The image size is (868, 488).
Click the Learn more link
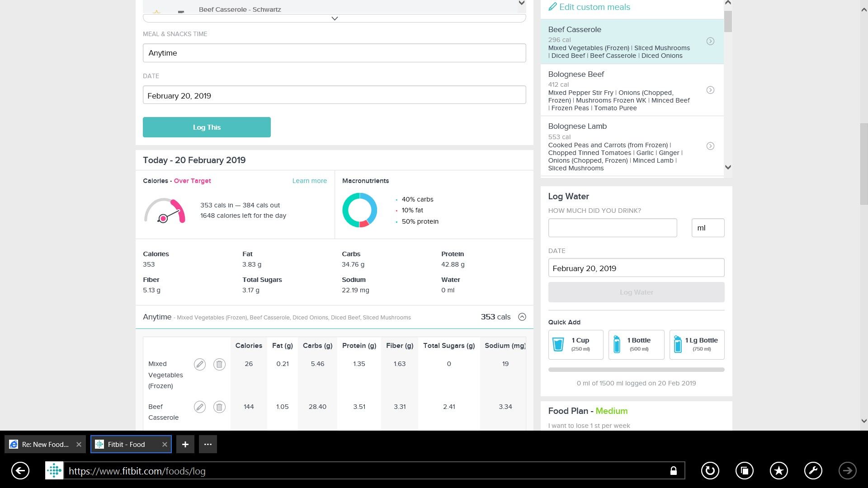coord(309,181)
